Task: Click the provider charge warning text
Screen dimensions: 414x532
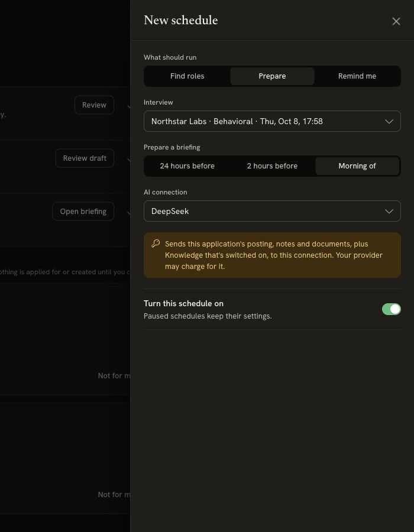Action: [274, 255]
